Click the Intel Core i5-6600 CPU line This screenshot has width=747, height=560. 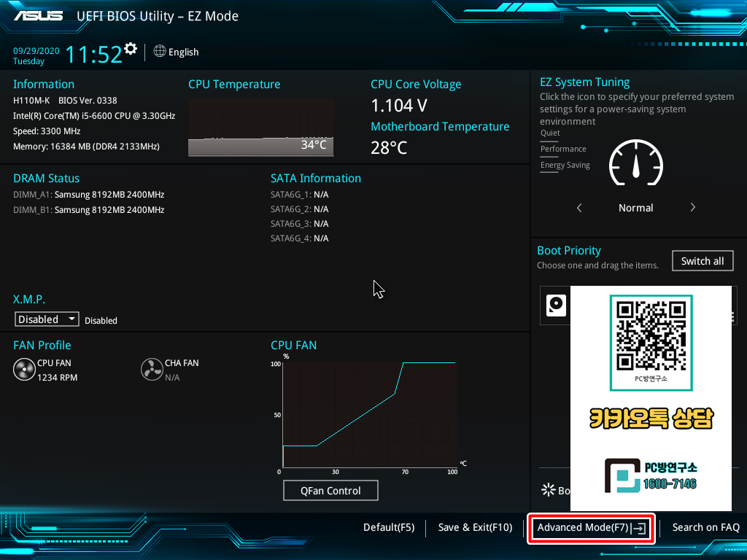[x=94, y=116]
